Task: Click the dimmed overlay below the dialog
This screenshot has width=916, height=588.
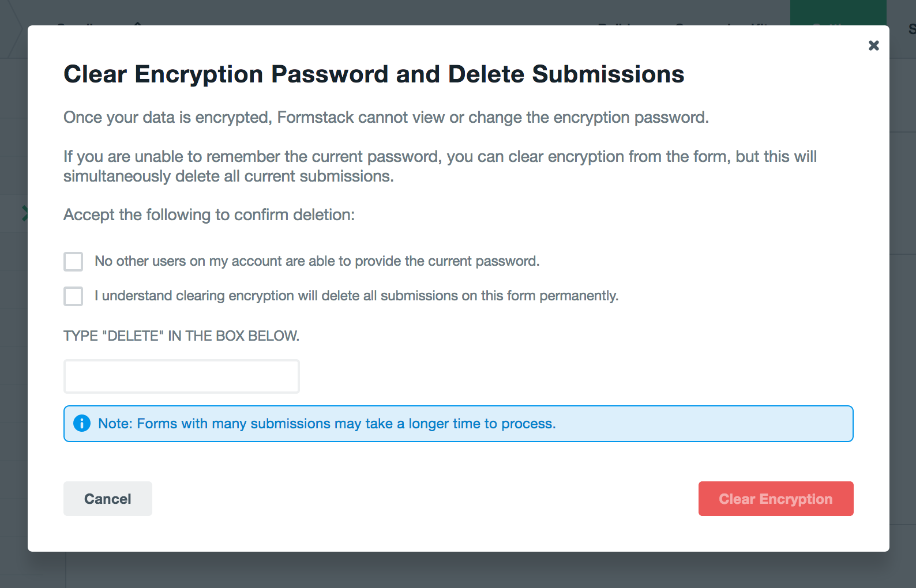Action: pyautogui.click(x=461, y=571)
